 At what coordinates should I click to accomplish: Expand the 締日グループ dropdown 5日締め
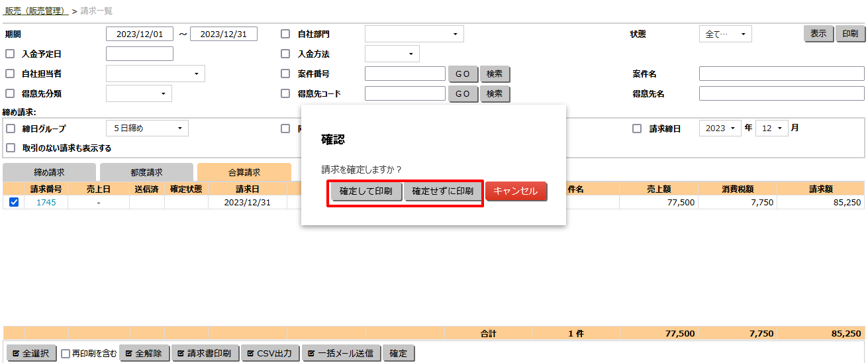(147, 129)
